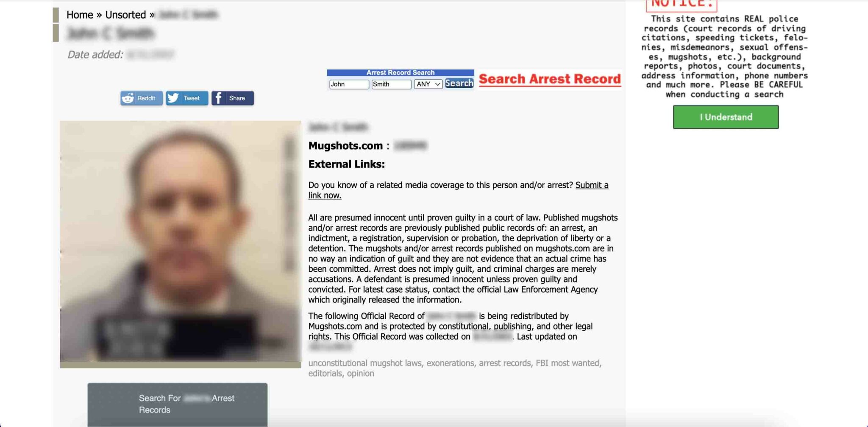This screenshot has width=868, height=427.
Task: Open the red Search Arrest Record link
Action: click(550, 79)
